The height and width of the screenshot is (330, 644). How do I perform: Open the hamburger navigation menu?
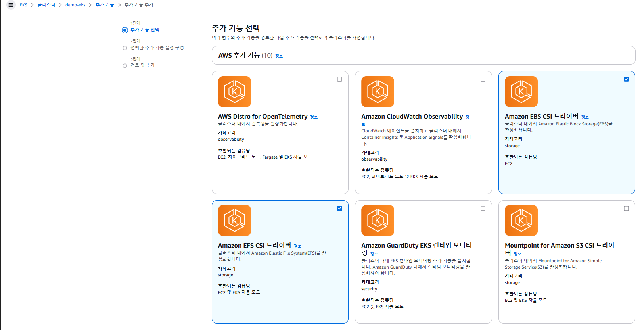pos(11,5)
